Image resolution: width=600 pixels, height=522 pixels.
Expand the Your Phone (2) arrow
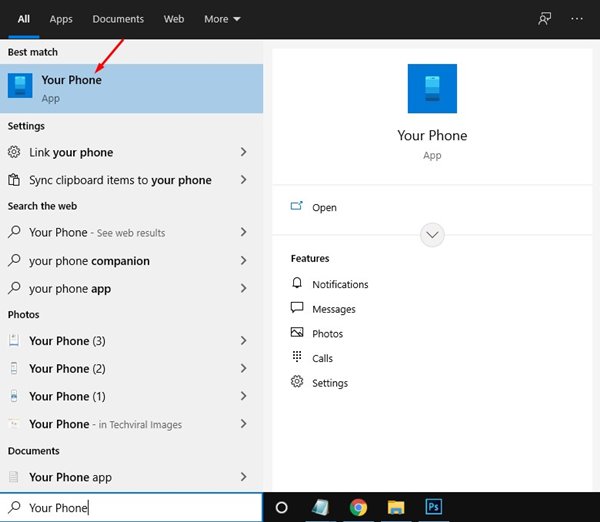tap(243, 368)
